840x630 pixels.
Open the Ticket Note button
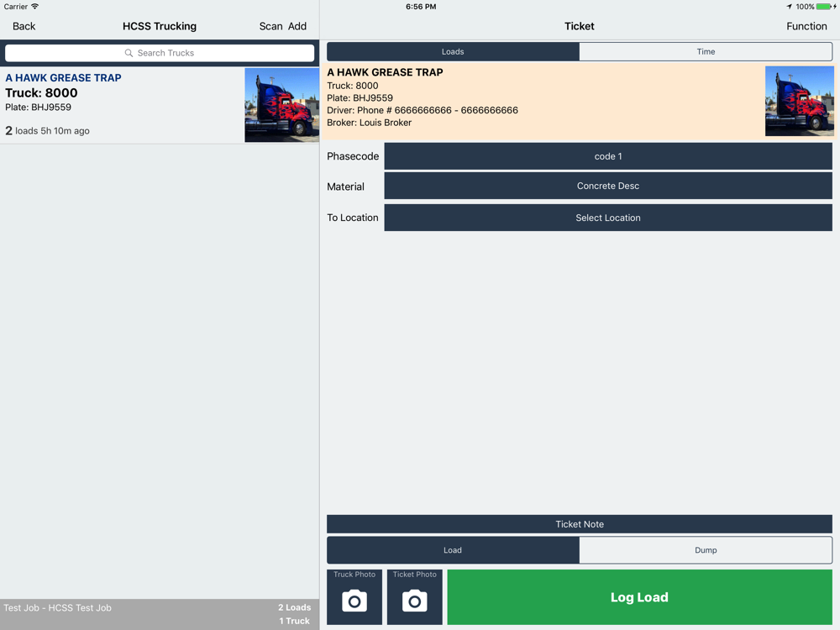(x=580, y=524)
